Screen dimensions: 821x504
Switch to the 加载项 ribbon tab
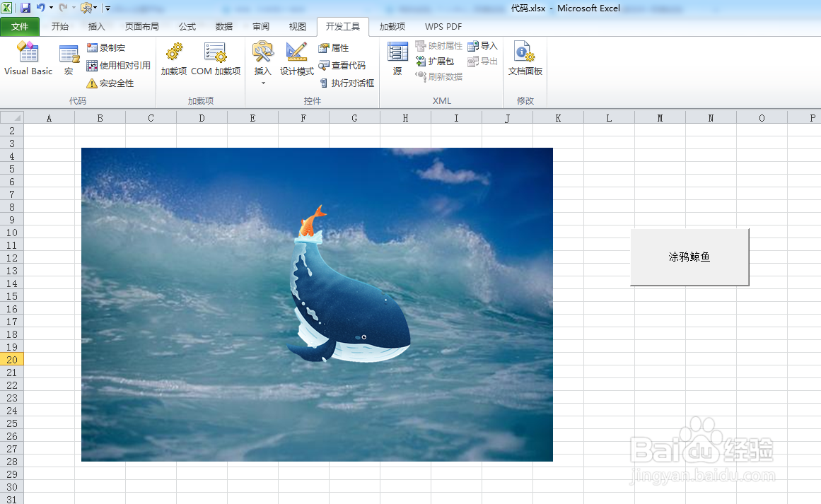click(392, 27)
